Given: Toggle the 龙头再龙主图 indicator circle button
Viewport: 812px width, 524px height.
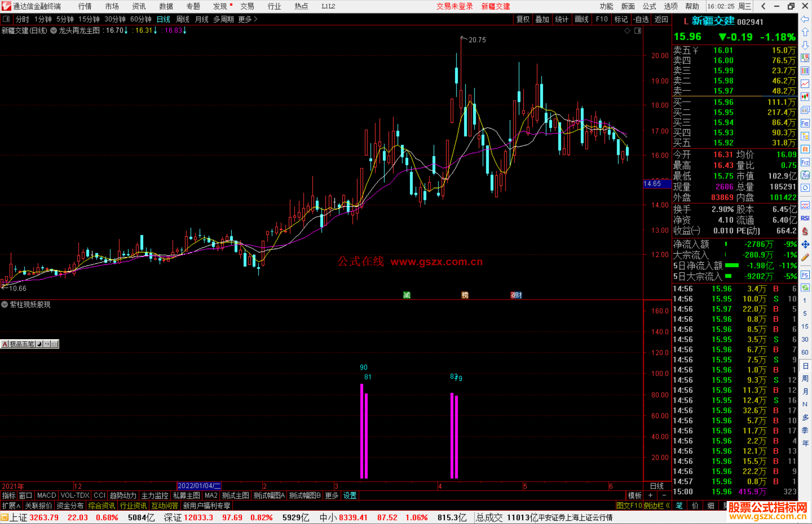Looking at the screenshot, I should coord(53,31).
